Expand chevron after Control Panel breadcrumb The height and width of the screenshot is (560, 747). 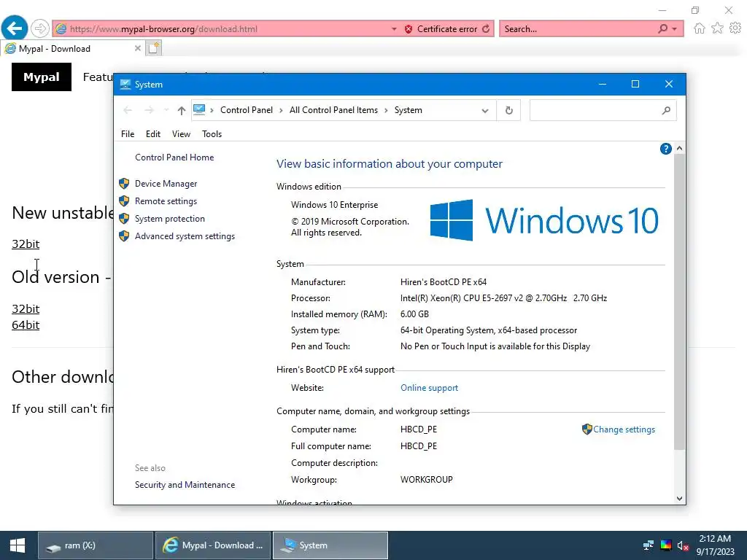pyautogui.click(x=281, y=111)
